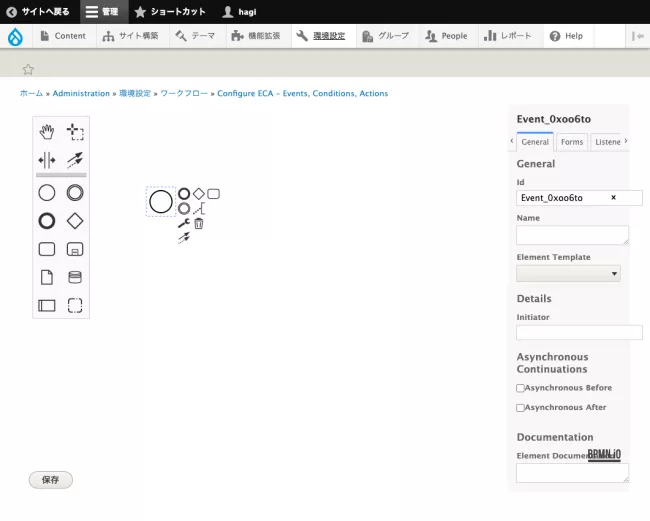Open the ショートカット toolbar tab
This screenshot has height=521, width=650.
[170, 12]
